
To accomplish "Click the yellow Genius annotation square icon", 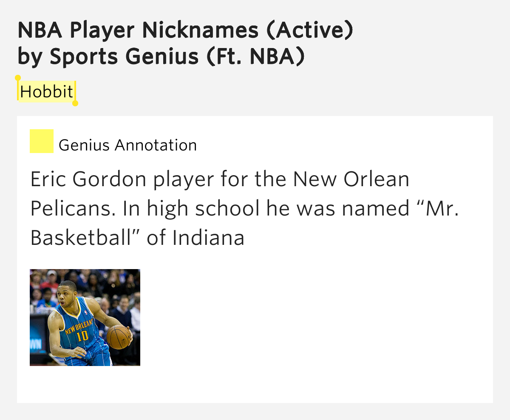I will pos(42,141).
